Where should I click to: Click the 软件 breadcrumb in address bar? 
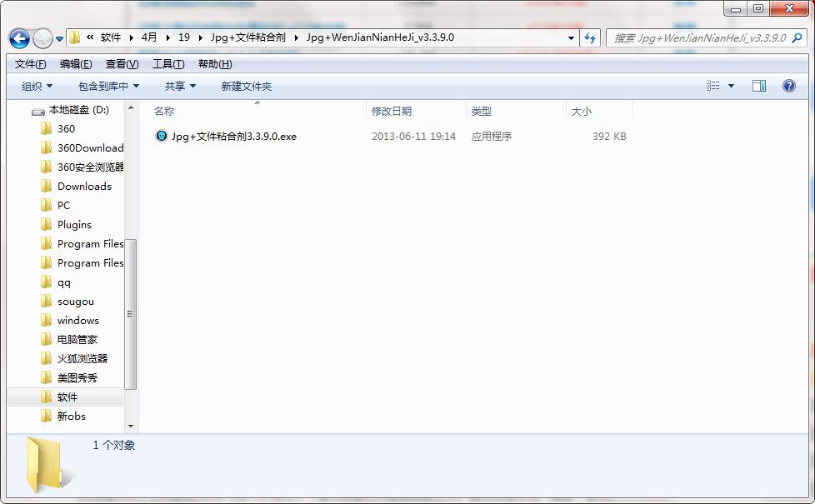[x=111, y=37]
